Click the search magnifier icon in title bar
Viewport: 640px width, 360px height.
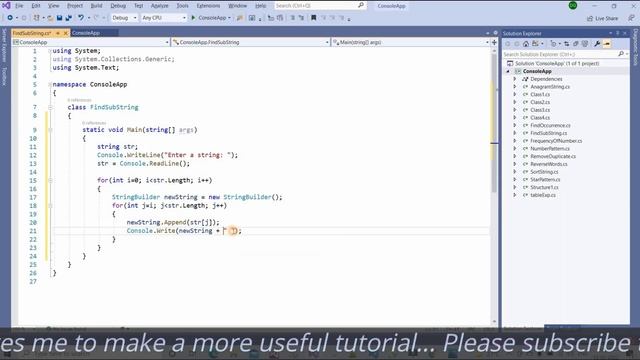pos(361,5)
